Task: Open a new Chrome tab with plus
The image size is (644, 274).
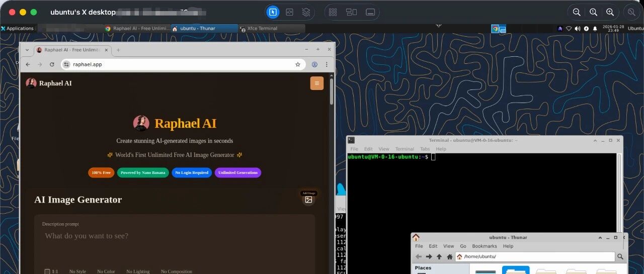Action: (x=118, y=50)
